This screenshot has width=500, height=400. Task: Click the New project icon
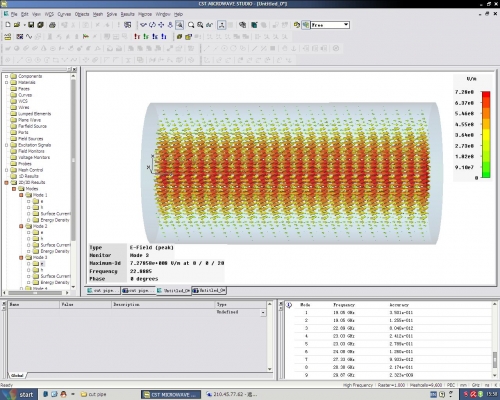(x=8, y=25)
